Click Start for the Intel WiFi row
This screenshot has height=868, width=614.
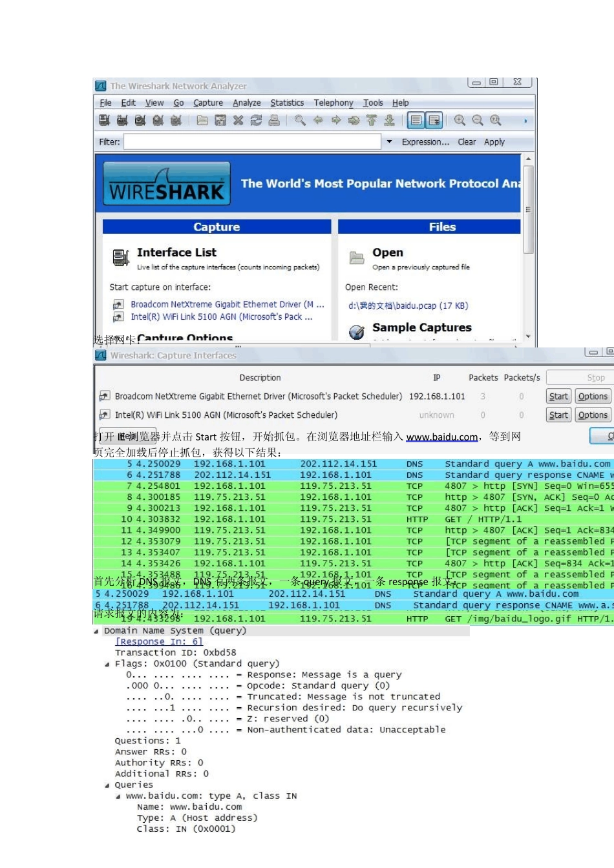(x=558, y=415)
